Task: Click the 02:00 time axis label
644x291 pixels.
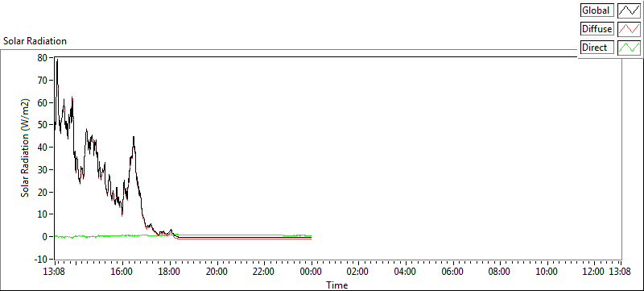Action: [358, 272]
